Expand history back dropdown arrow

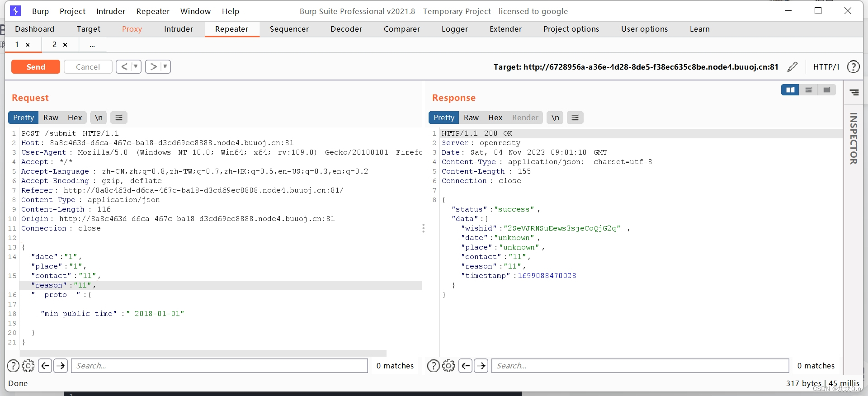136,67
